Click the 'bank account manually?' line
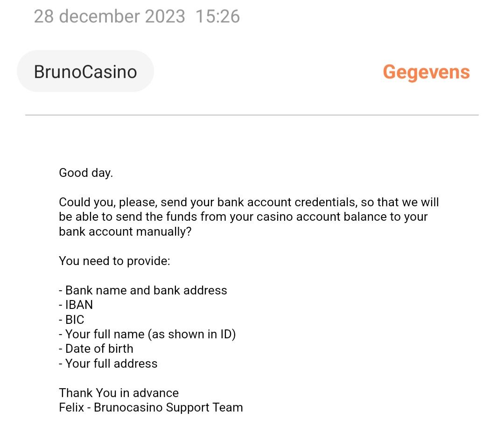504x434 pixels. coord(125,231)
